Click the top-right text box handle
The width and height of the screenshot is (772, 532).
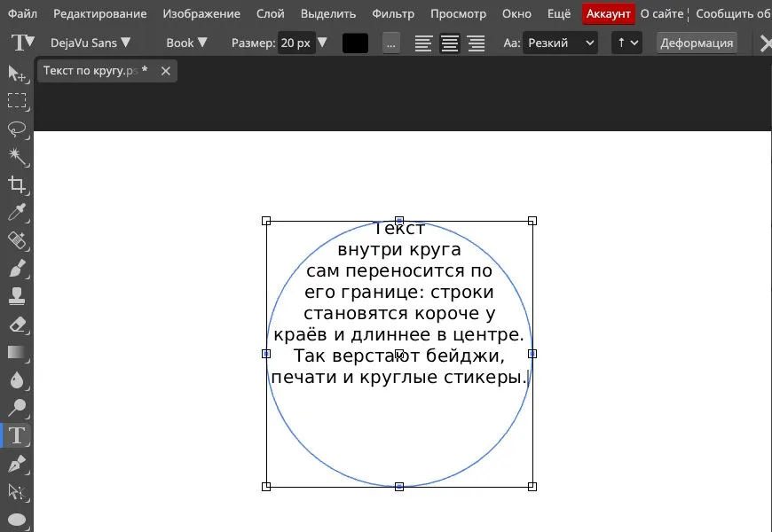pos(532,221)
